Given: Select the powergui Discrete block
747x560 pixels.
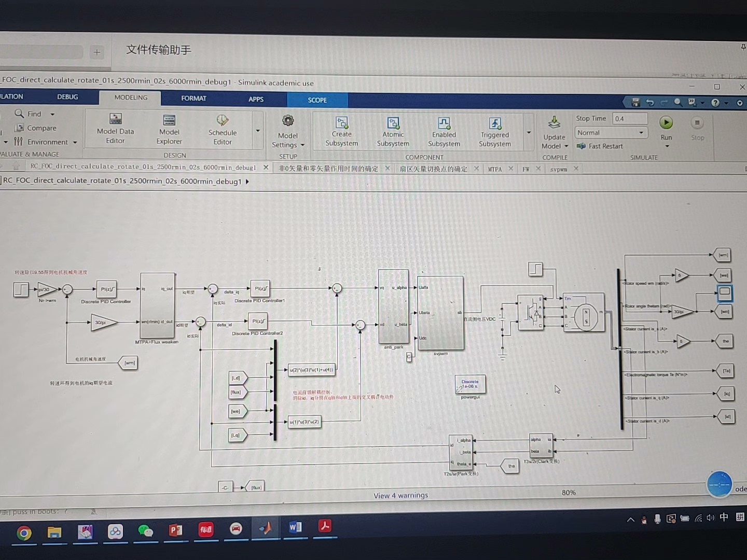Looking at the screenshot, I should [470, 384].
